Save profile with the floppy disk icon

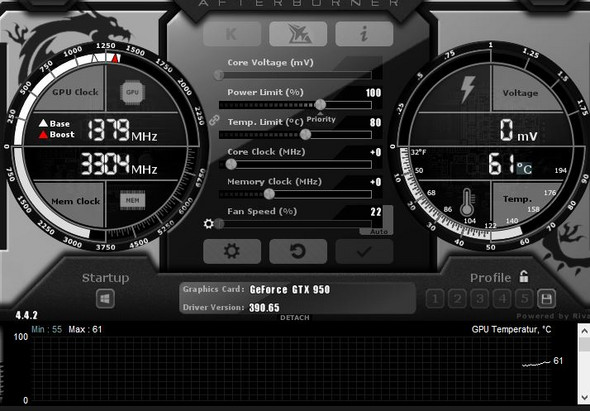point(546,299)
